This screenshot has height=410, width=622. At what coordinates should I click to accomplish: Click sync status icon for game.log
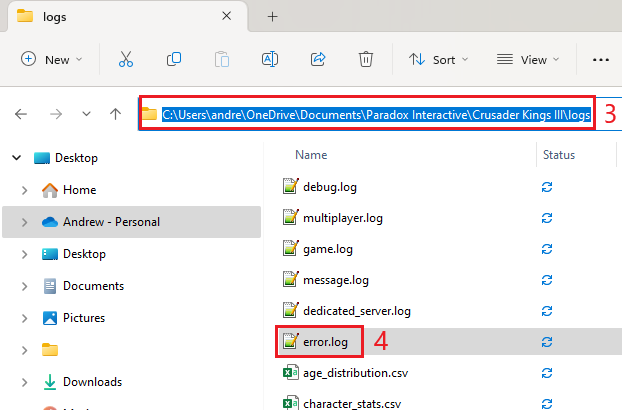547,249
